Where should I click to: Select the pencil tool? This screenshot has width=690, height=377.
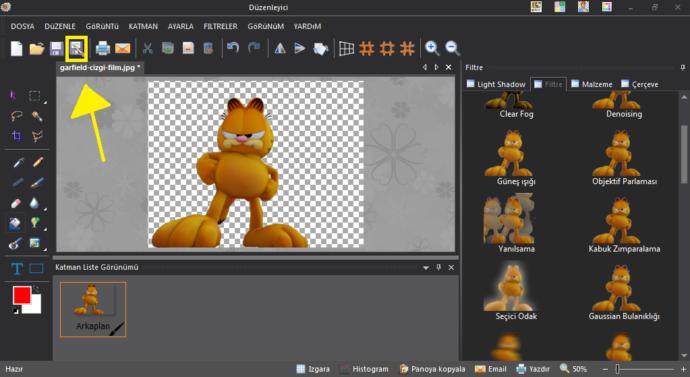coord(38,162)
